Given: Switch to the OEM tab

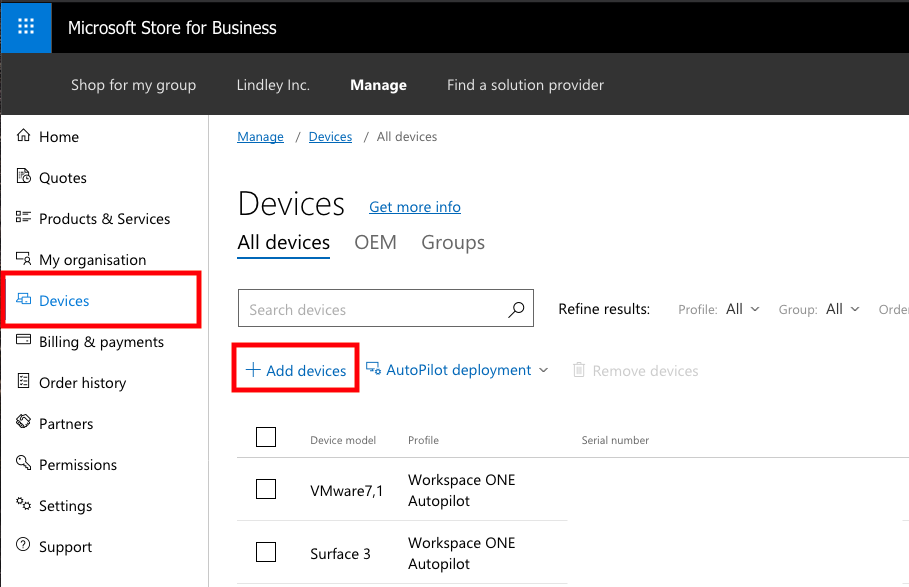Looking at the screenshot, I should click(x=376, y=242).
